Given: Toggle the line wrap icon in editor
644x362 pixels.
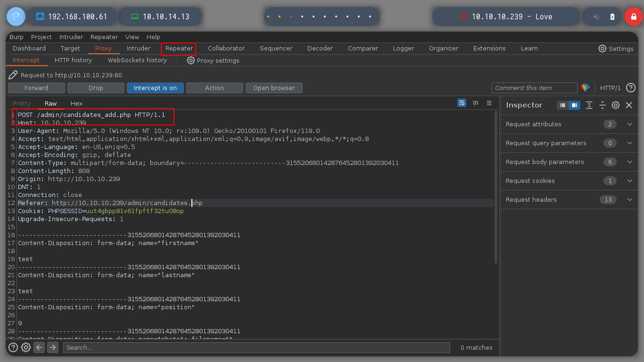Looking at the screenshot, I should coord(462,103).
